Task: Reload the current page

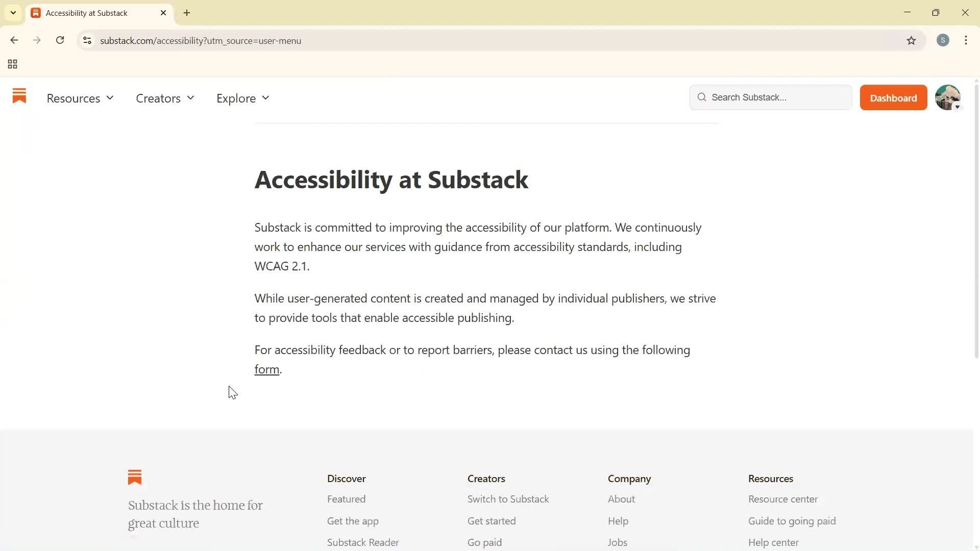Action: (60, 40)
